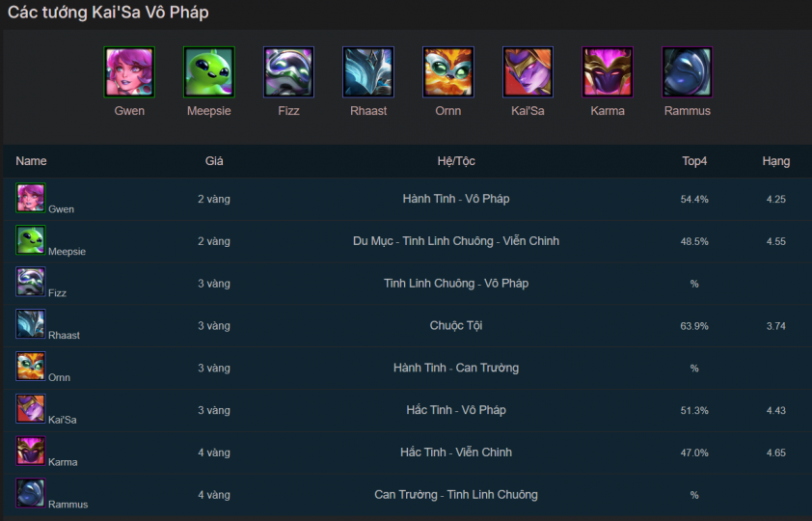Open the Meepsie name link in the table
Viewport: 812px width, 521px height.
tap(67, 252)
